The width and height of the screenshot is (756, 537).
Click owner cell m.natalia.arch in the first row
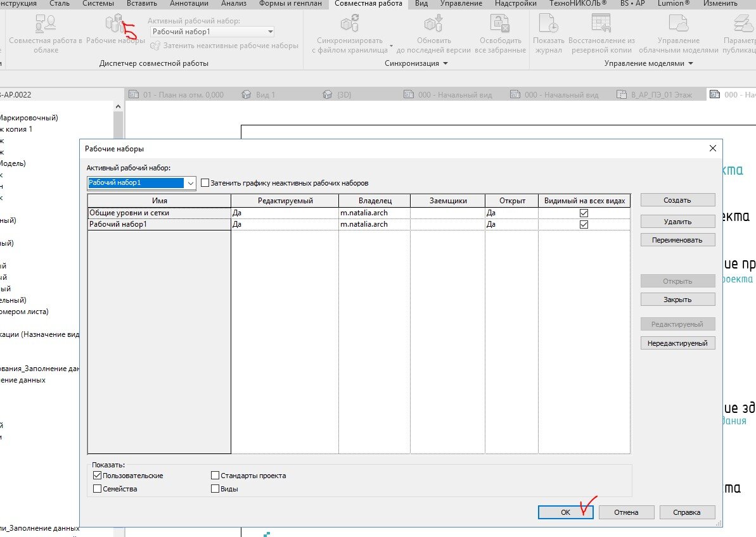click(x=375, y=213)
